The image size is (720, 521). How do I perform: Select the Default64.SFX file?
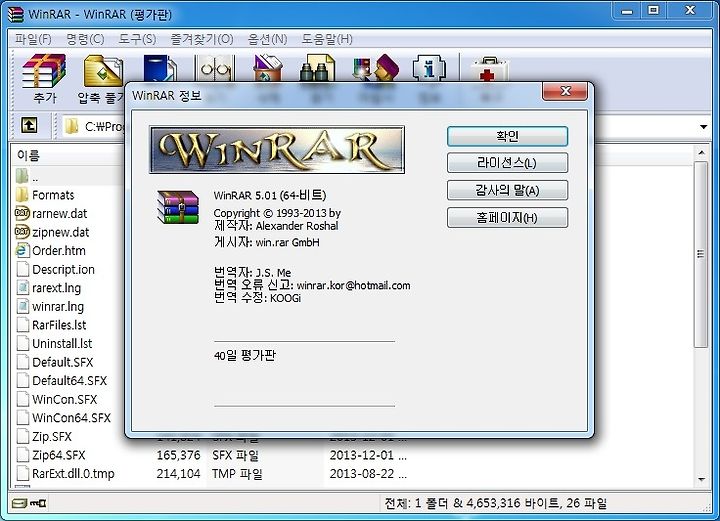(69, 381)
